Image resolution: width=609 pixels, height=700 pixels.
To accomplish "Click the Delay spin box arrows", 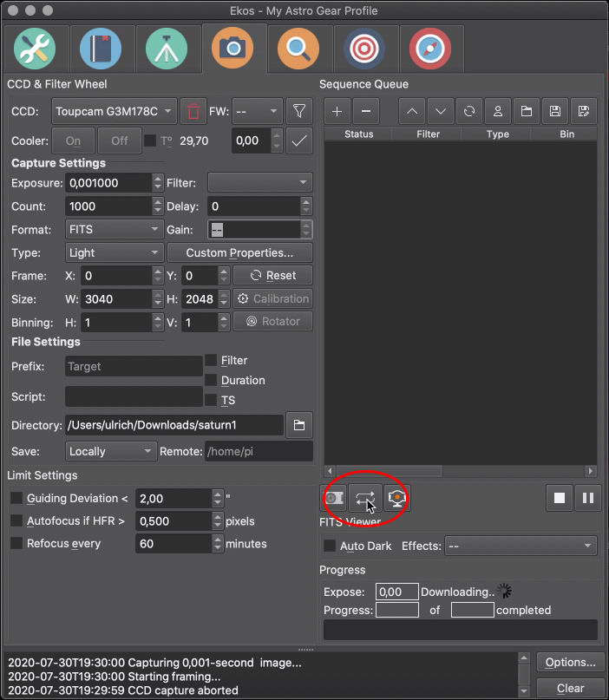I will [x=306, y=206].
